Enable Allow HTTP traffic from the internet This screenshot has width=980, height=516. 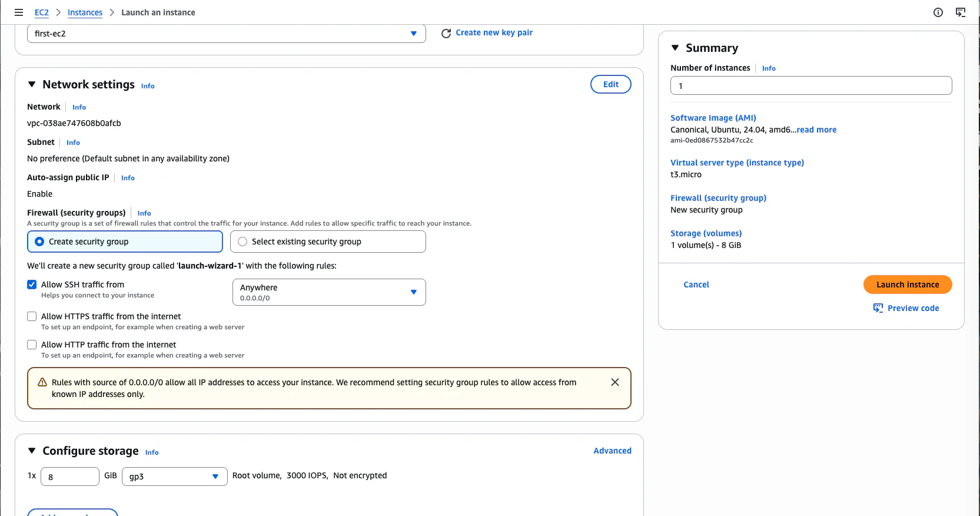pyautogui.click(x=32, y=345)
